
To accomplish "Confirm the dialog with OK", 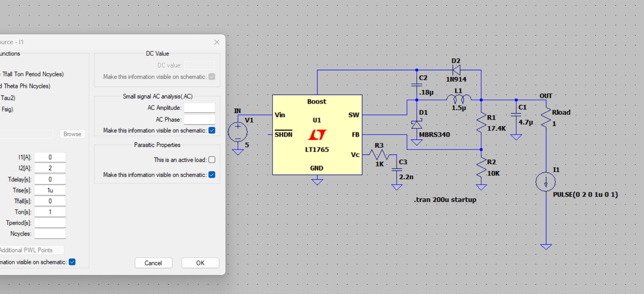I will pos(200,263).
